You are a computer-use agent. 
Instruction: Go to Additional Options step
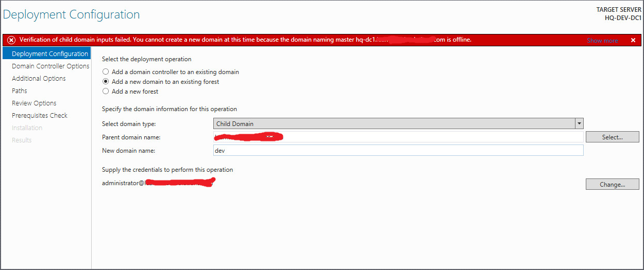click(x=39, y=78)
